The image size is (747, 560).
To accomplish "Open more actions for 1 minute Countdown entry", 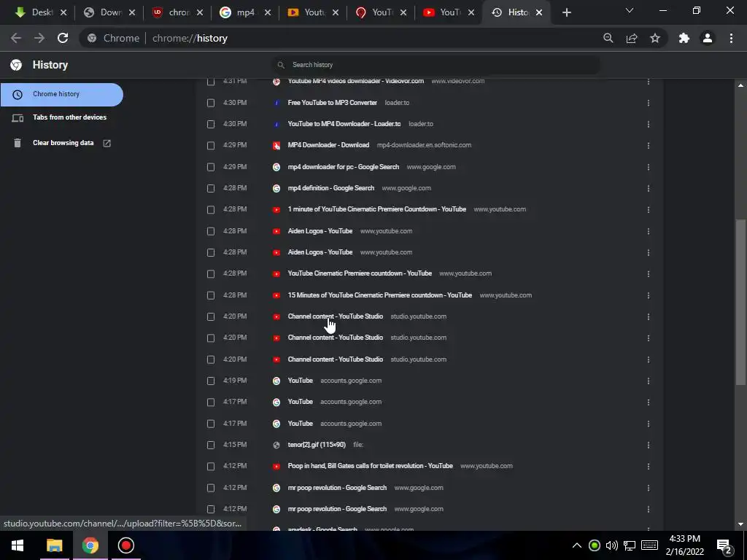I will 649,209.
